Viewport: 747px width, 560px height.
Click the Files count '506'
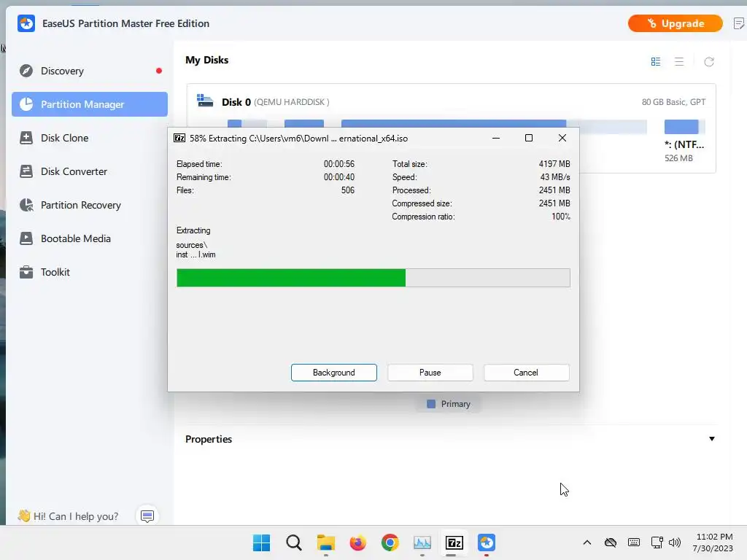pos(348,190)
